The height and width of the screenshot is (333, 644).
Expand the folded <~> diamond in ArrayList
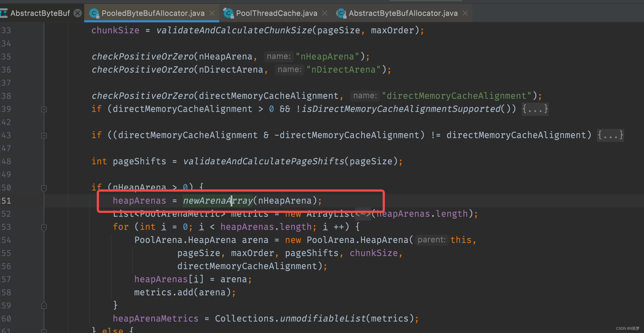363,214
